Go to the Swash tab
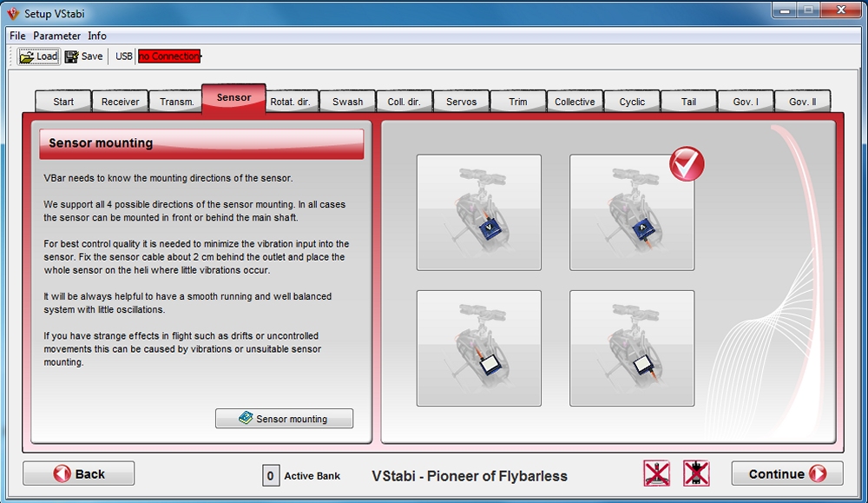The image size is (868, 503). click(347, 102)
